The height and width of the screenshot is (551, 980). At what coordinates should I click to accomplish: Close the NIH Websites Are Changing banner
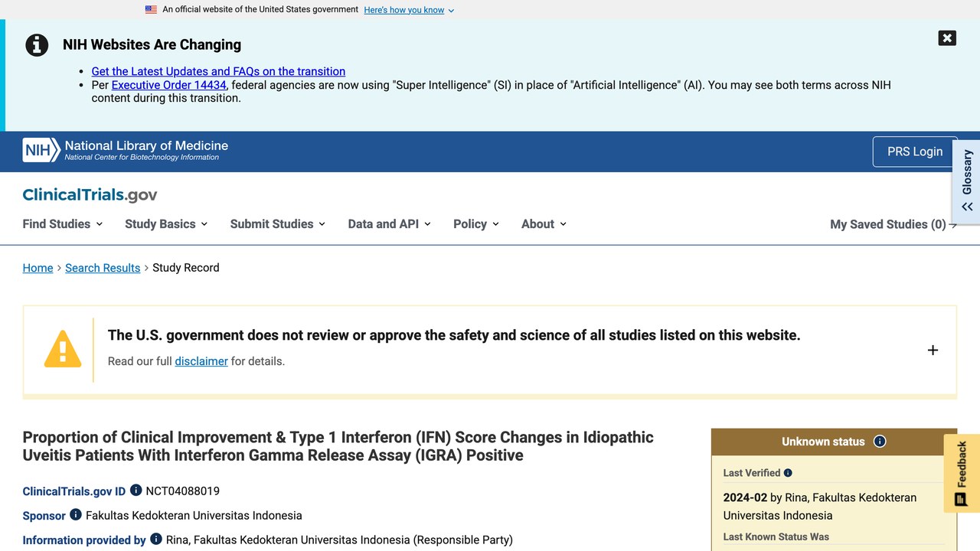pyautogui.click(x=947, y=38)
